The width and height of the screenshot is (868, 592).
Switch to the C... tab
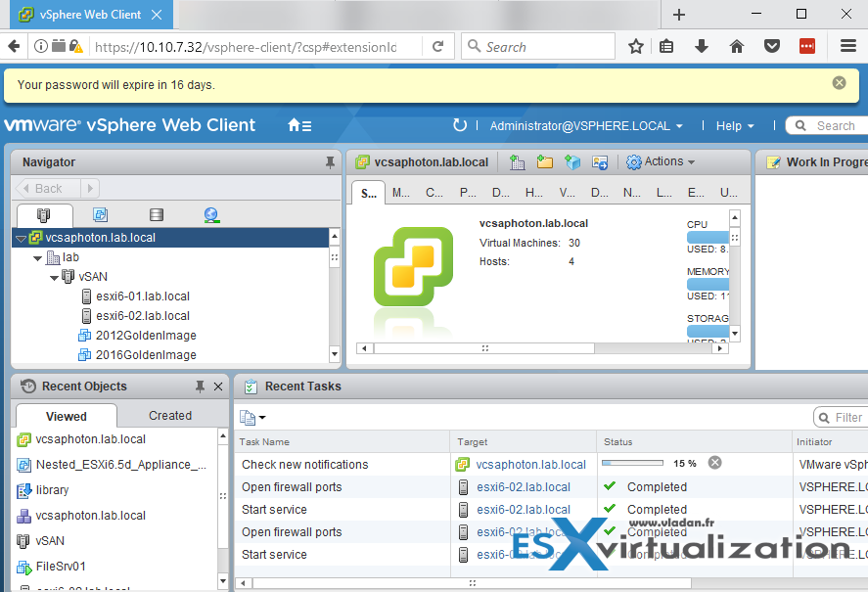click(434, 193)
